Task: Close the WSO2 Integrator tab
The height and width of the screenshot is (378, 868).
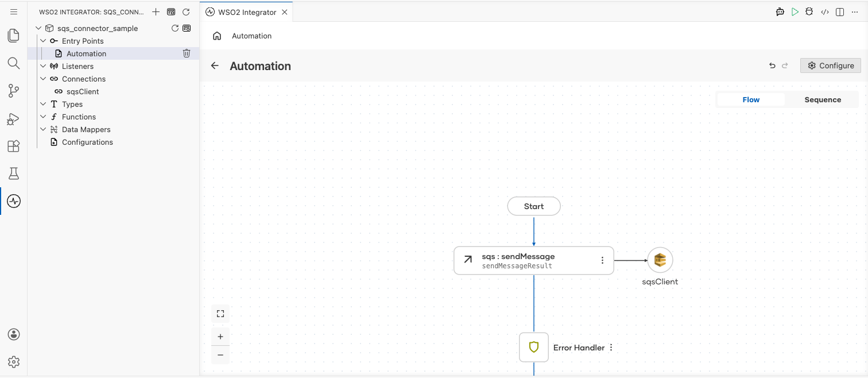Action: coord(285,12)
